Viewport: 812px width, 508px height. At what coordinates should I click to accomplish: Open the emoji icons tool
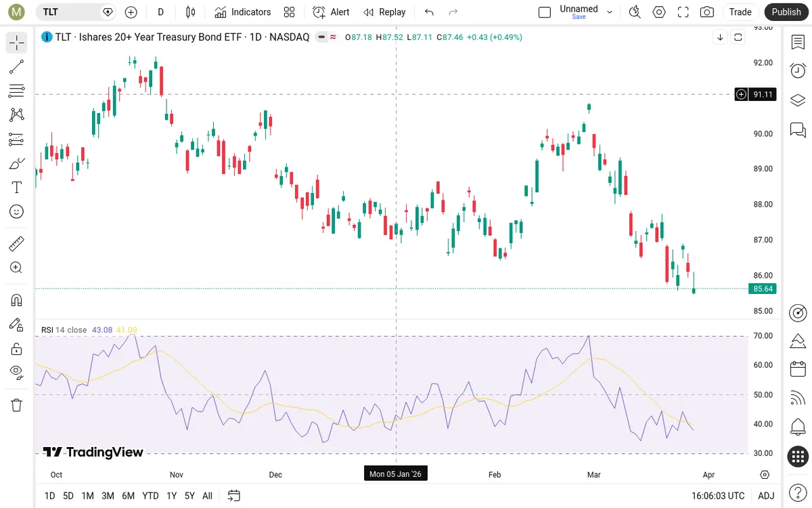click(17, 212)
